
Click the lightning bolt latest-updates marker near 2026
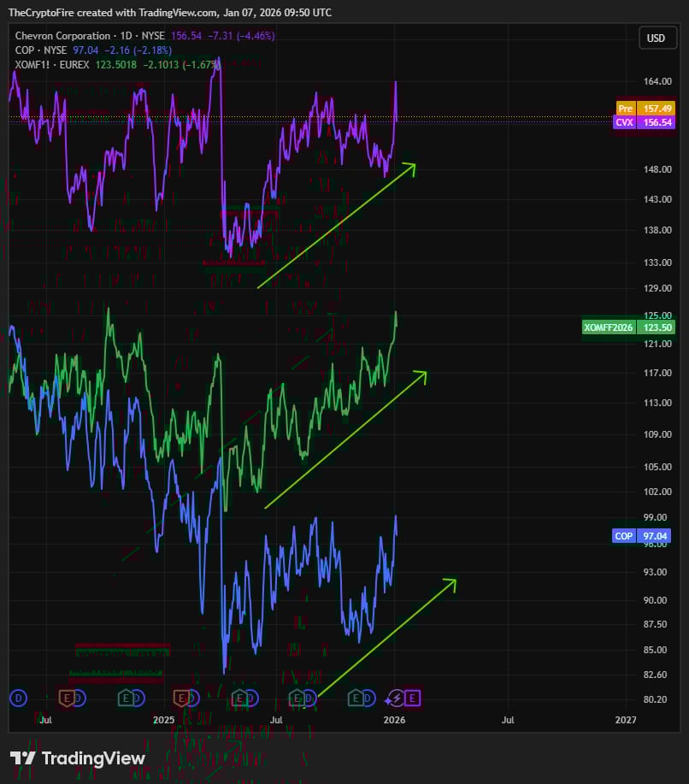396,698
